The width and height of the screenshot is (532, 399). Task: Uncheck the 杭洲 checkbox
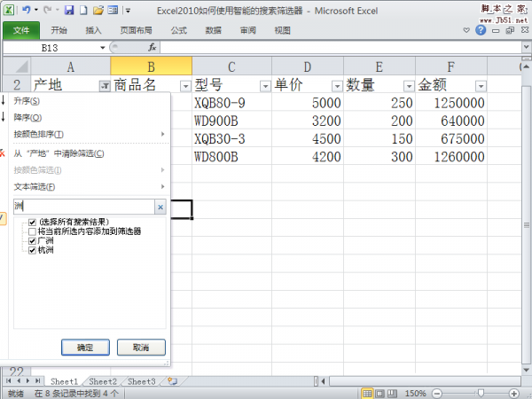pos(32,250)
